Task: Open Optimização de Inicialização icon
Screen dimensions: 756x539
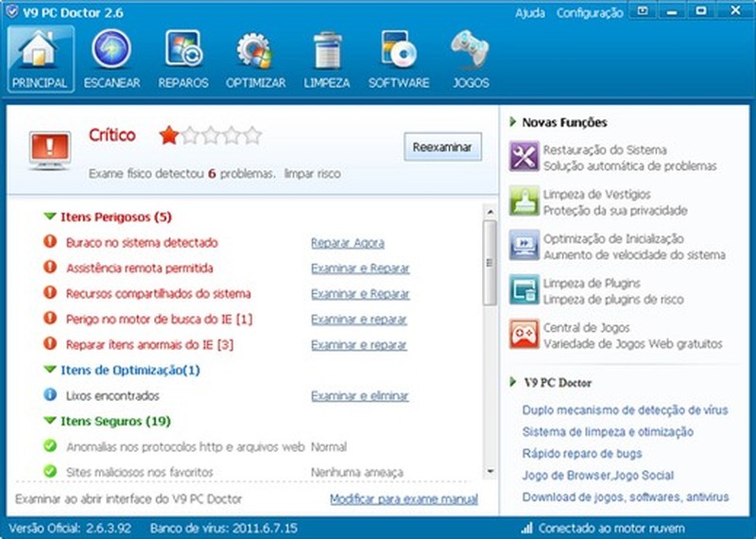Action: [x=524, y=245]
